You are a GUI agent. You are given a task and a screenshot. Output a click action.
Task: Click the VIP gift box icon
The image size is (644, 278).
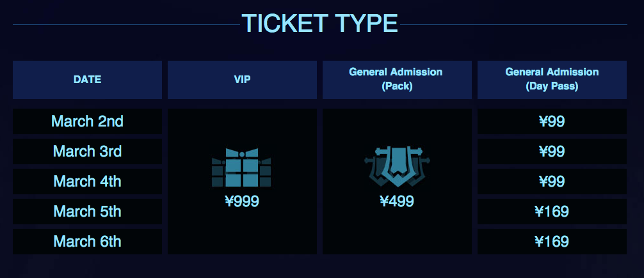[x=241, y=167]
